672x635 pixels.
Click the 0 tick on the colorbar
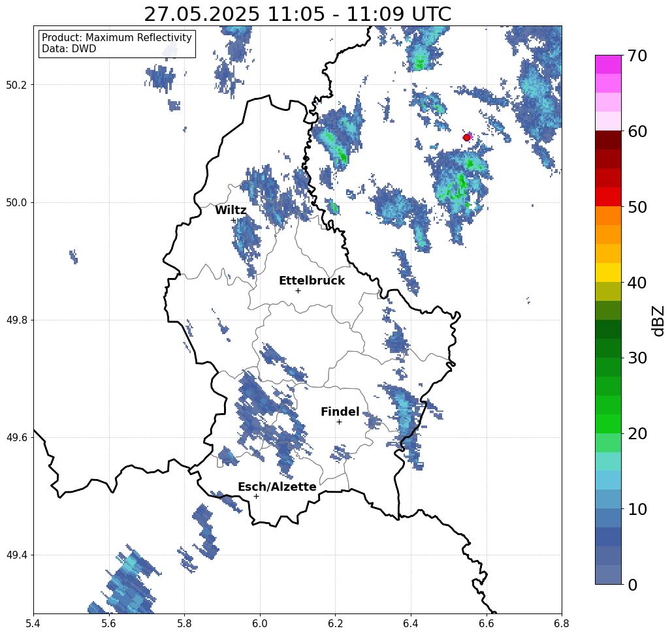pos(633,585)
